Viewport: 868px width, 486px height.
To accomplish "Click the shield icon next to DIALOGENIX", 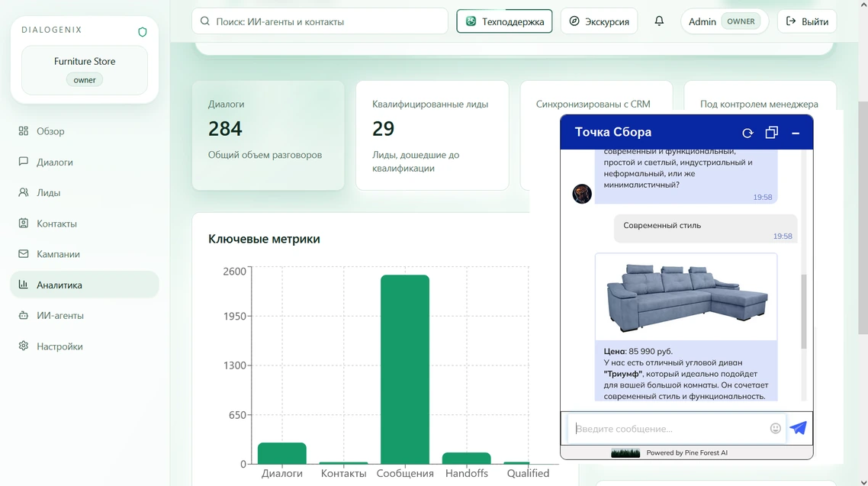I will (143, 32).
